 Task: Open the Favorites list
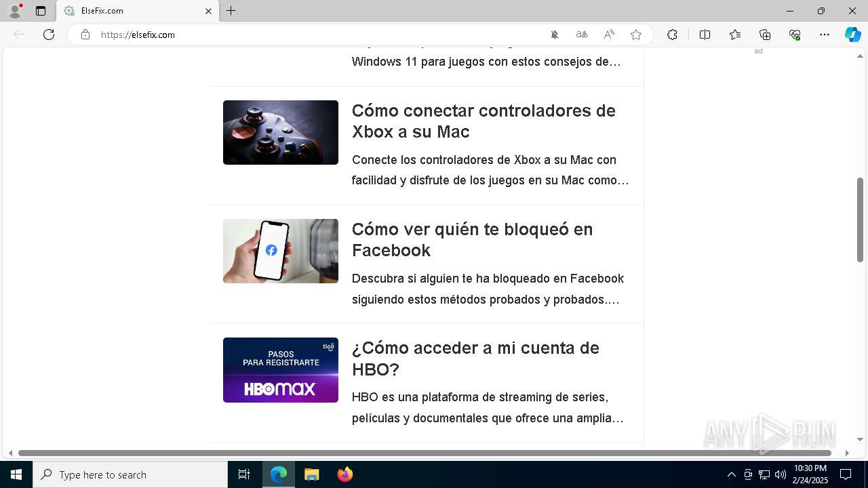point(735,35)
